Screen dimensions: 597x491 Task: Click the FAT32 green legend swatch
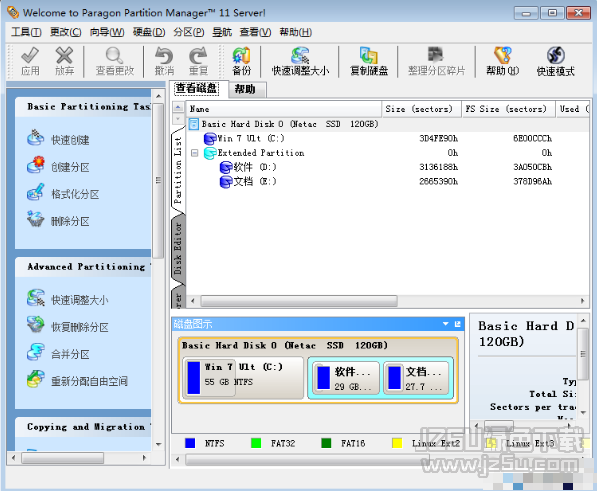click(256, 443)
